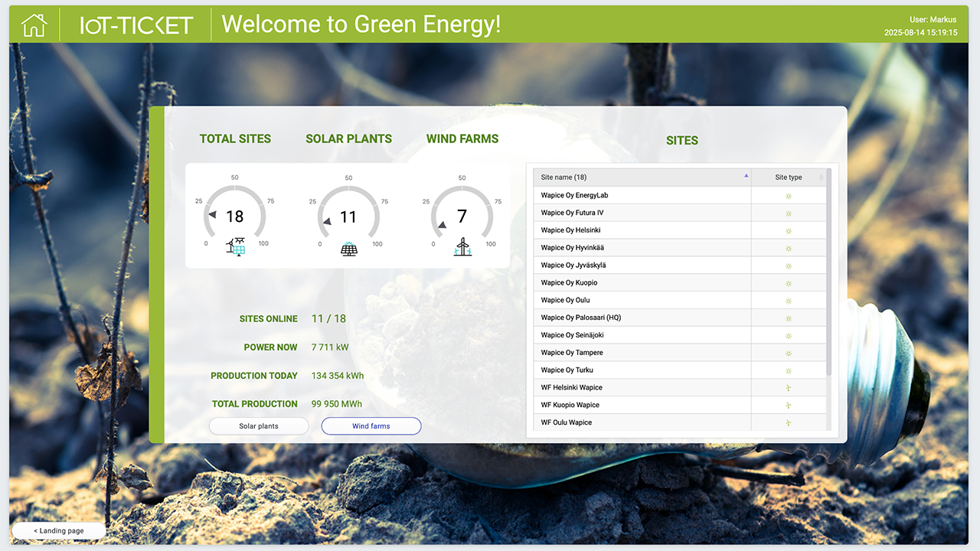Select the Wapice Oy Tampere site name
980x551 pixels.
tap(572, 354)
